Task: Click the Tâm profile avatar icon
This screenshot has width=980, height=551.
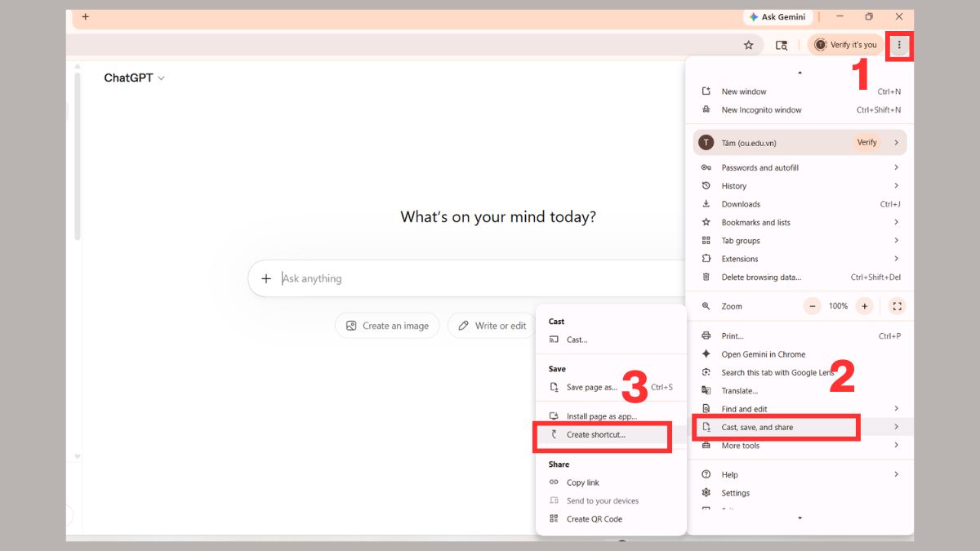Action: click(706, 142)
